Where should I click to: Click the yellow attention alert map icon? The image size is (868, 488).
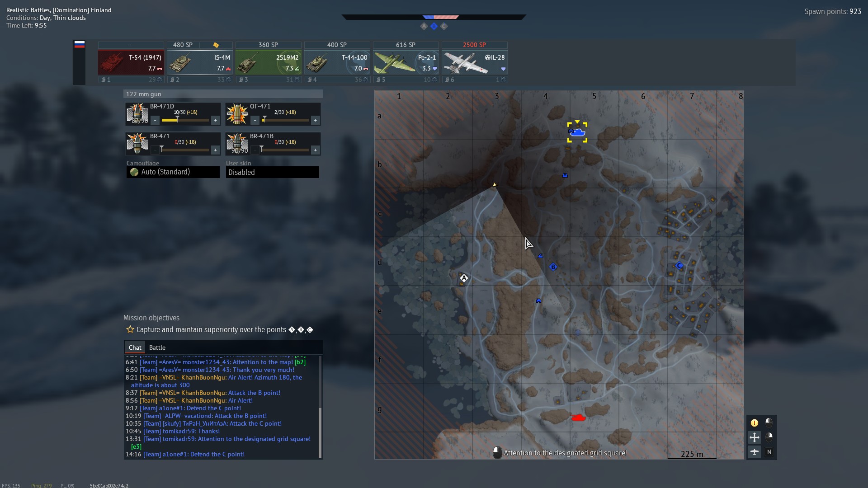(x=754, y=423)
